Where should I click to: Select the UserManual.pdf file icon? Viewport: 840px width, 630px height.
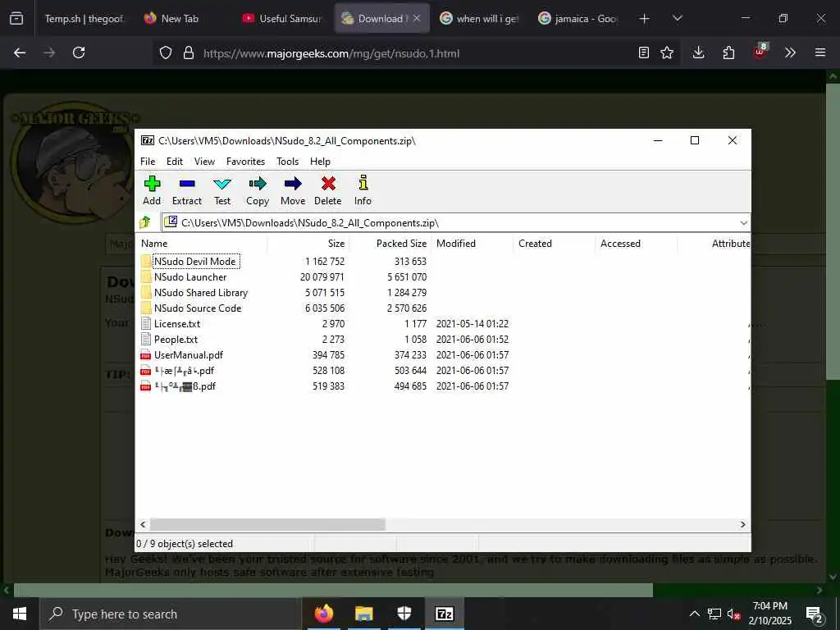146,355
